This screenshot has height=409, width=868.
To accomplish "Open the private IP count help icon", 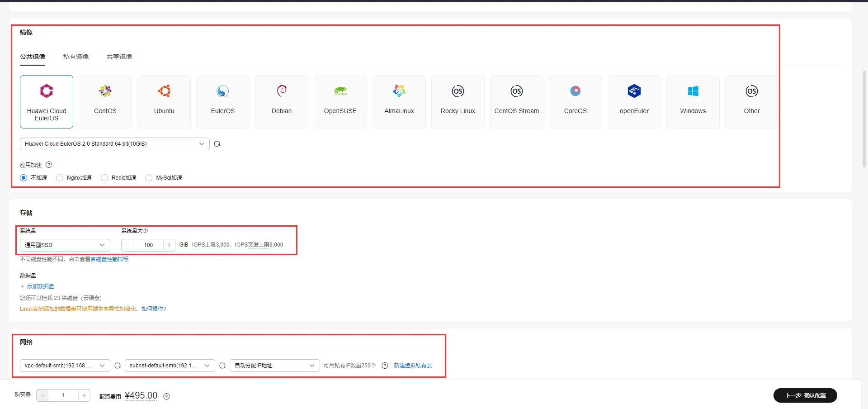I will point(385,366).
